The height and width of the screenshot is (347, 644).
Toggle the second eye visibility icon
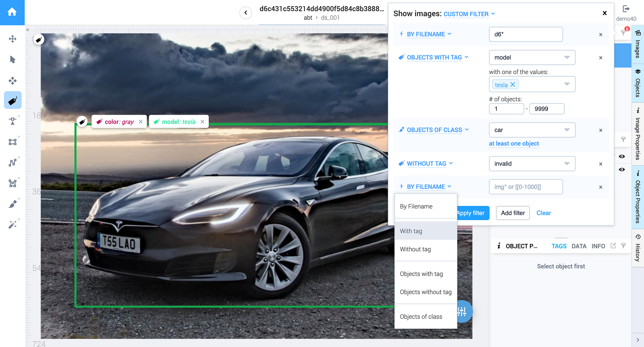point(622,169)
